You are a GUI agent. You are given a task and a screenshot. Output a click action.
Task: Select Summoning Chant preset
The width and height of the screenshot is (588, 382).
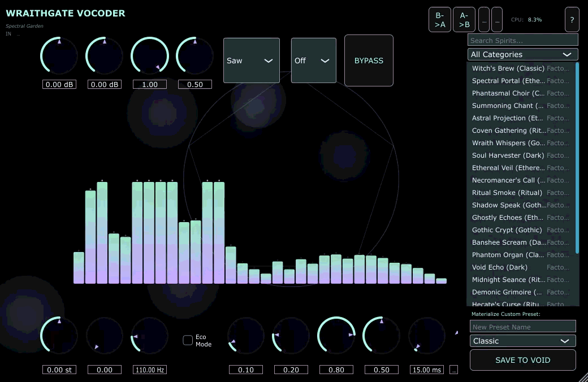[521, 105]
